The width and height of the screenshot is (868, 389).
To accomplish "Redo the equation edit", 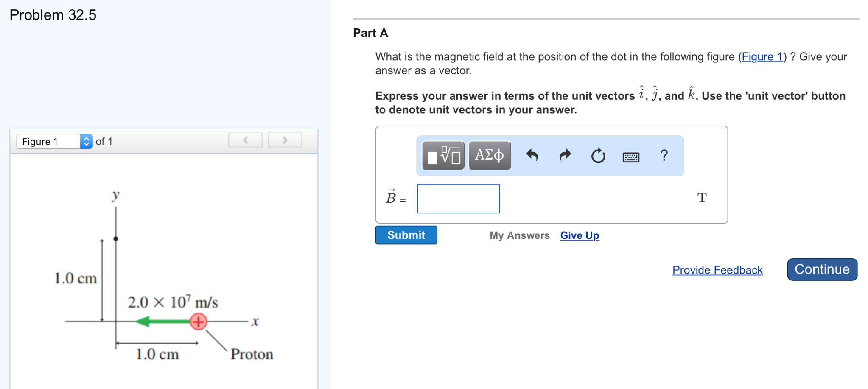I will click(565, 156).
